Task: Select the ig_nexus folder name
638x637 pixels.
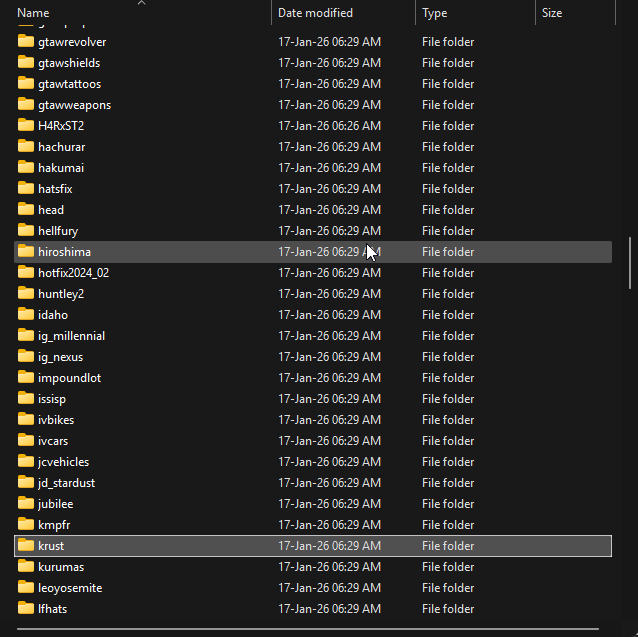Action: click(61, 358)
